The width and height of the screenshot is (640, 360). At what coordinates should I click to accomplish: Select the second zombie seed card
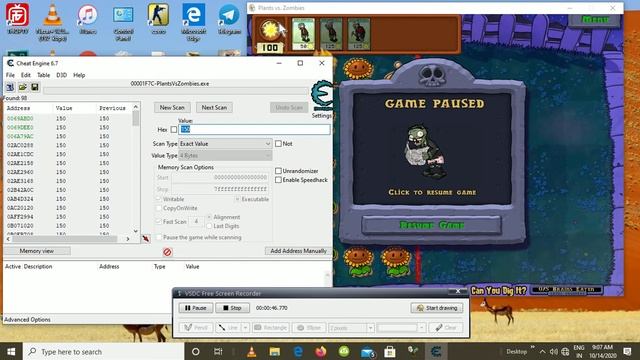click(x=331, y=34)
